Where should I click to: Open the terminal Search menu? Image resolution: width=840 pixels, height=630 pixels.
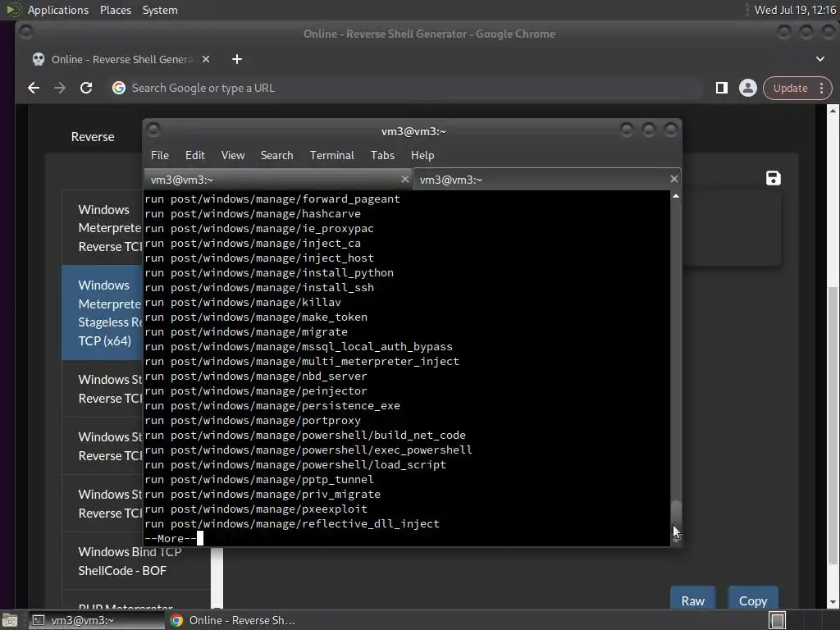(x=277, y=155)
